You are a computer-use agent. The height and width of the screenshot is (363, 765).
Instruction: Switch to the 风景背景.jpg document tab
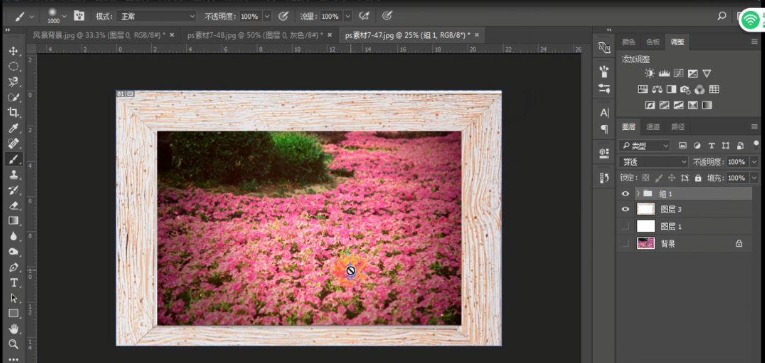pos(99,35)
